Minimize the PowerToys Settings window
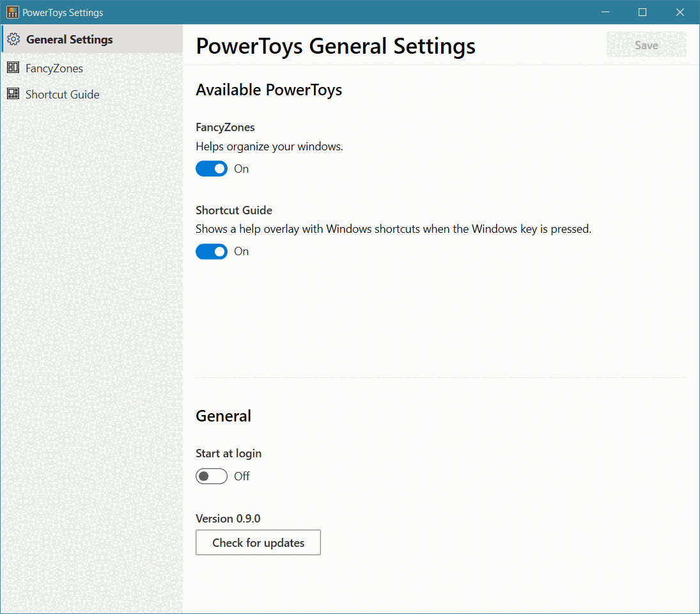Screen dimensions: 700x614 click(x=605, y=12)
